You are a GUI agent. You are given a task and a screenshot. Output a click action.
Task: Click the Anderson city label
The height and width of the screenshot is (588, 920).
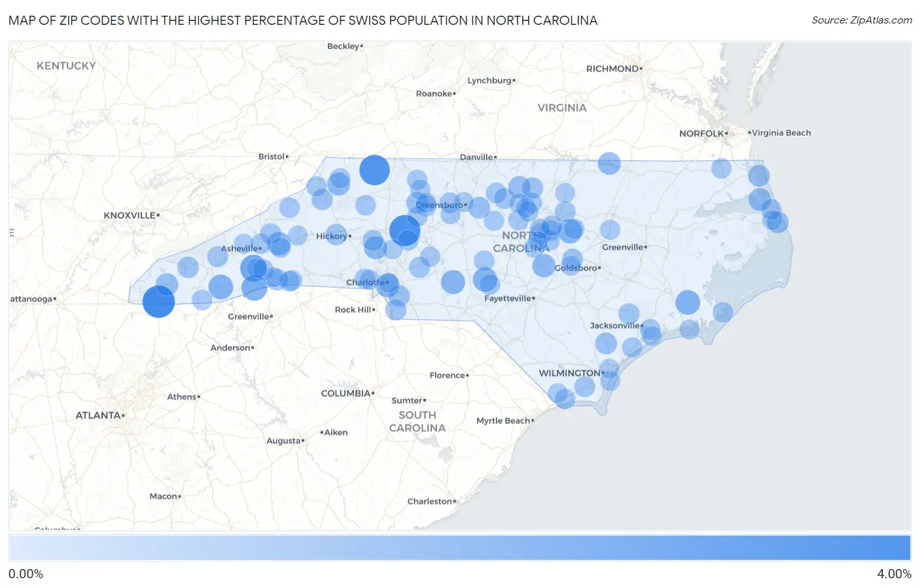click(x=230, y=347)
